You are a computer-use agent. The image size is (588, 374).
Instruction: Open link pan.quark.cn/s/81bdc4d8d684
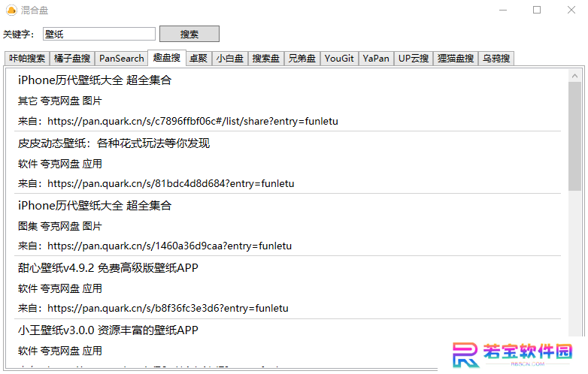(x=171, y=184)
